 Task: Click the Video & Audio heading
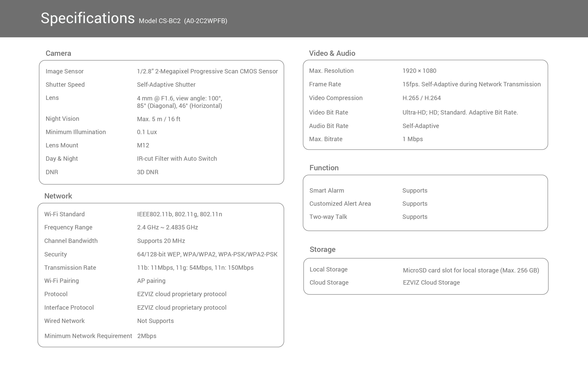(332, 53)
